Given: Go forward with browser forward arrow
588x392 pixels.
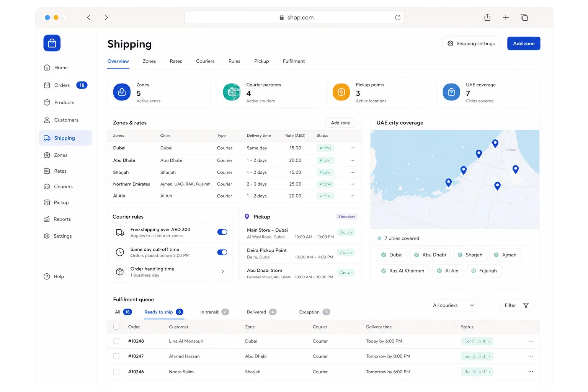Looking at the screenshot, I should [x=106, y=17].
